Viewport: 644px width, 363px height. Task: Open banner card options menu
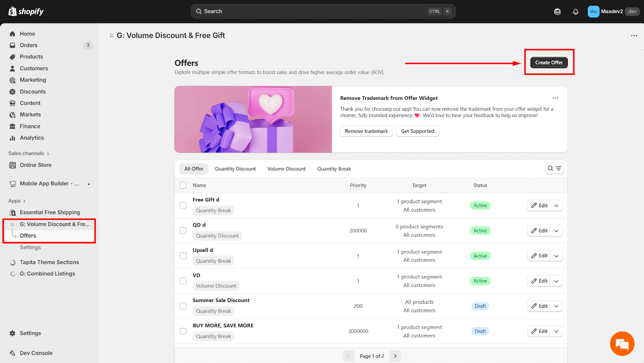click(555, 98)
